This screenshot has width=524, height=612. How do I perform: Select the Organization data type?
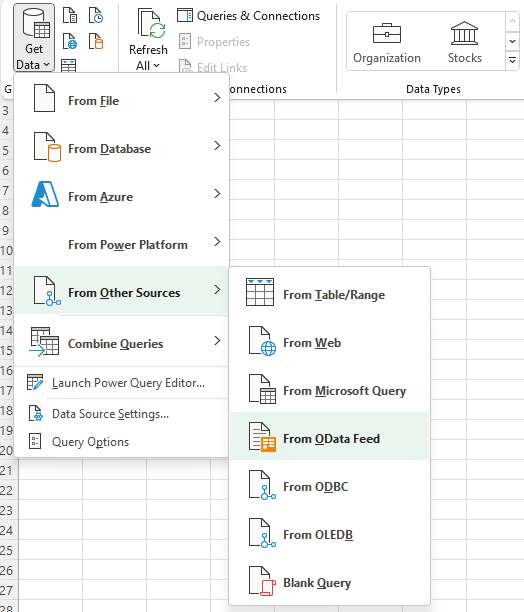pyautogui.click(x=387, y=43)
